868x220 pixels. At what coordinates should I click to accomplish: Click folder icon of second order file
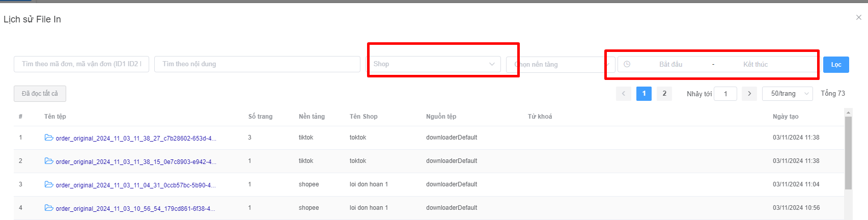(x=49, y=161)
